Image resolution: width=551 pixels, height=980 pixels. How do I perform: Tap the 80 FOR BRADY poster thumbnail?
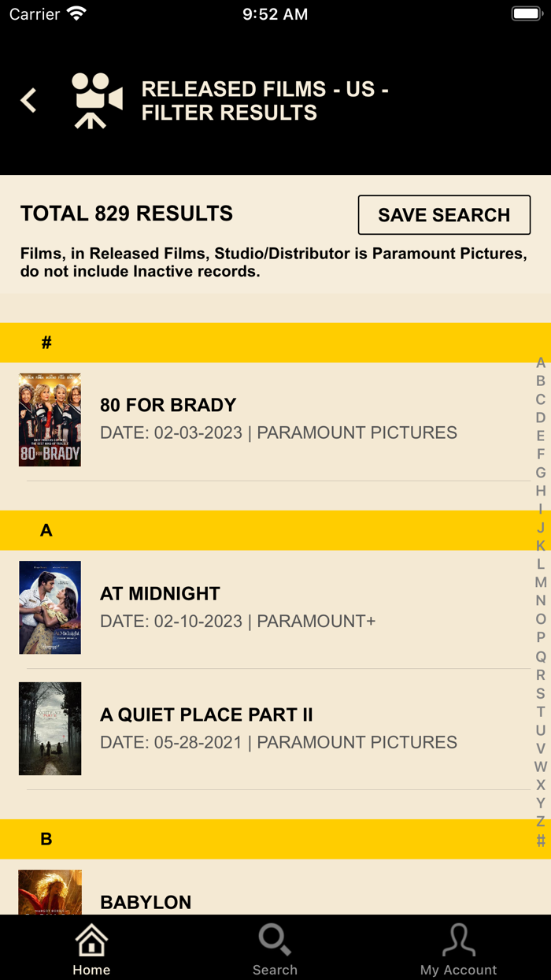tap(50, 419)
